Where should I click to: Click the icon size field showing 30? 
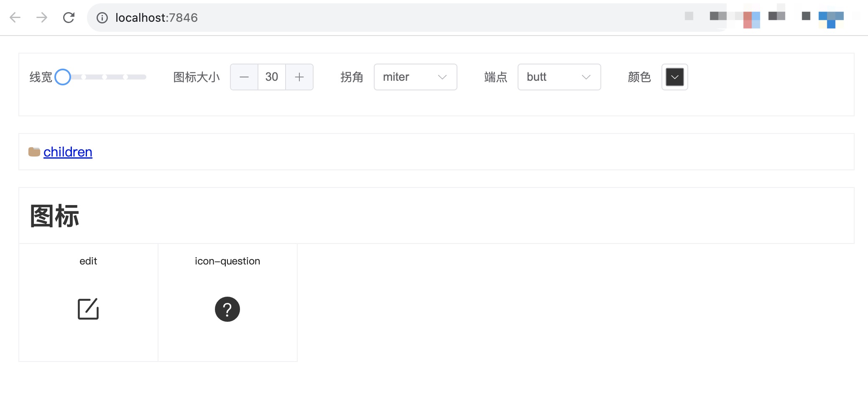pos(272,77)
